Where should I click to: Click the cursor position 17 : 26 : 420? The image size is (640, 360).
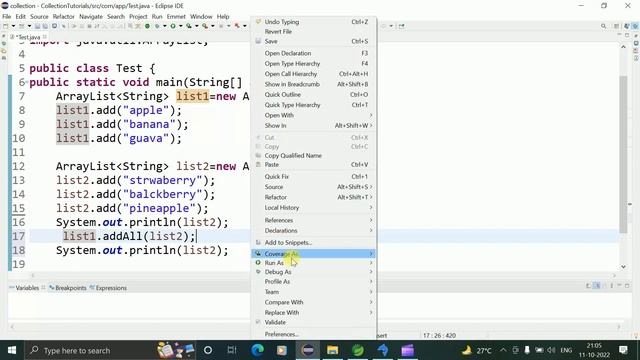439,336
